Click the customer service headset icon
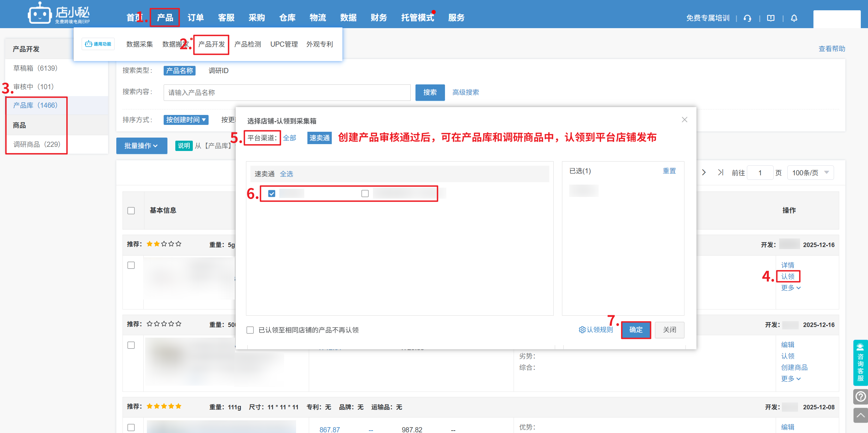 pos(747,18)
